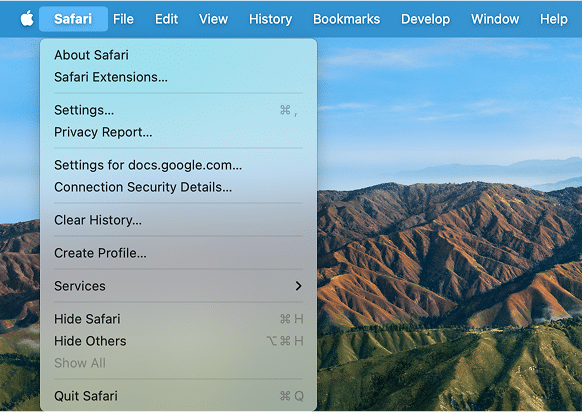Show the Privacy Report…

click(178, 132)
